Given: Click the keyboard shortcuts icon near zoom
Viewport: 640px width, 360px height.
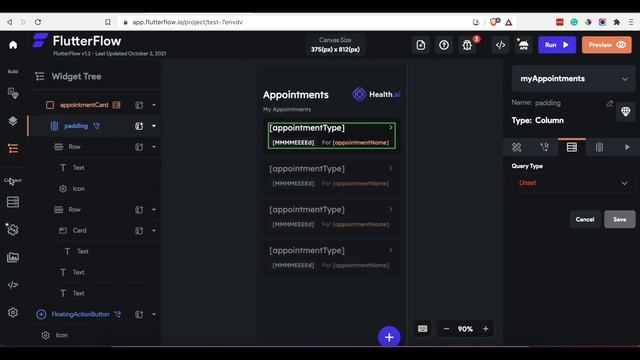Looking at the screenshot, I should click(x=422, y=329).
